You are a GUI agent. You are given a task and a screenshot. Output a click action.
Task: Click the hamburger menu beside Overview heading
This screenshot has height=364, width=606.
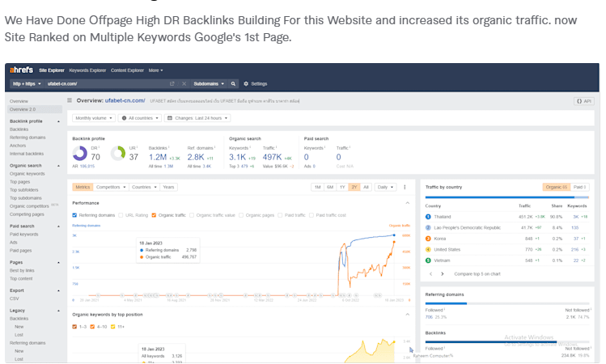point(70,101)
